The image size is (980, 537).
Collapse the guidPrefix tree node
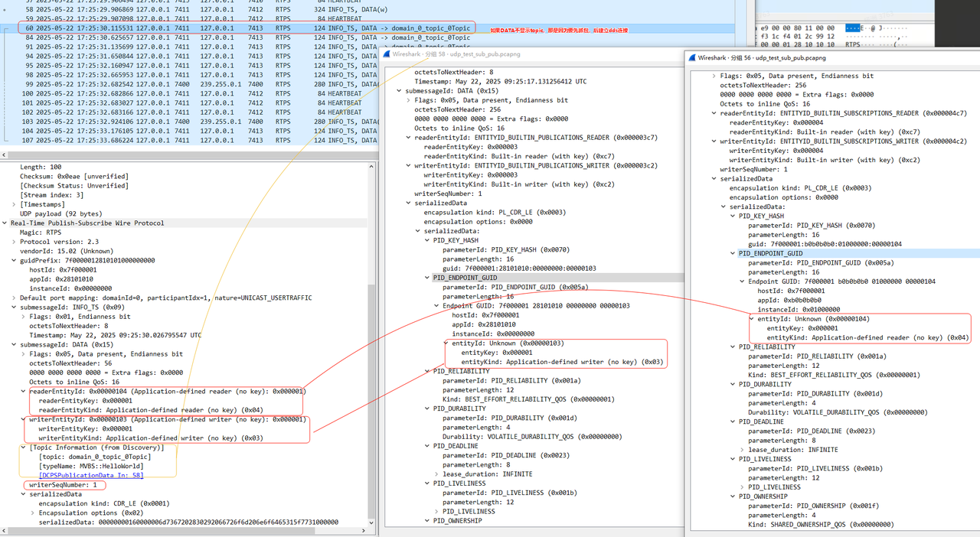click(x=14, y=260)
